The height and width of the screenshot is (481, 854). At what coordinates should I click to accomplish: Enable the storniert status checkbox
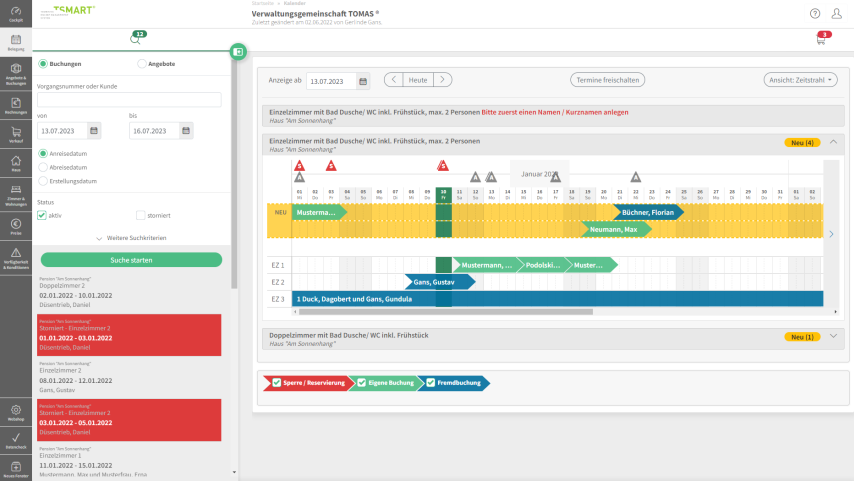click(140, 215)
